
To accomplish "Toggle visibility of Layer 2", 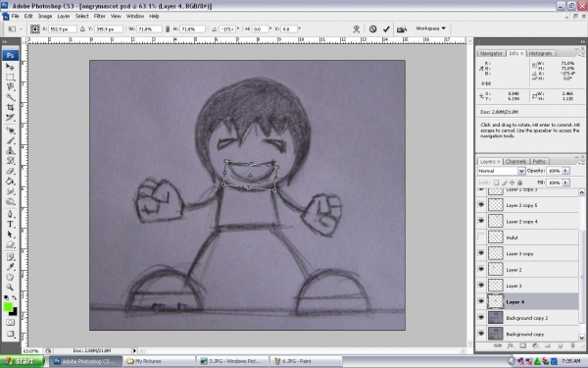I will (481, 270).
